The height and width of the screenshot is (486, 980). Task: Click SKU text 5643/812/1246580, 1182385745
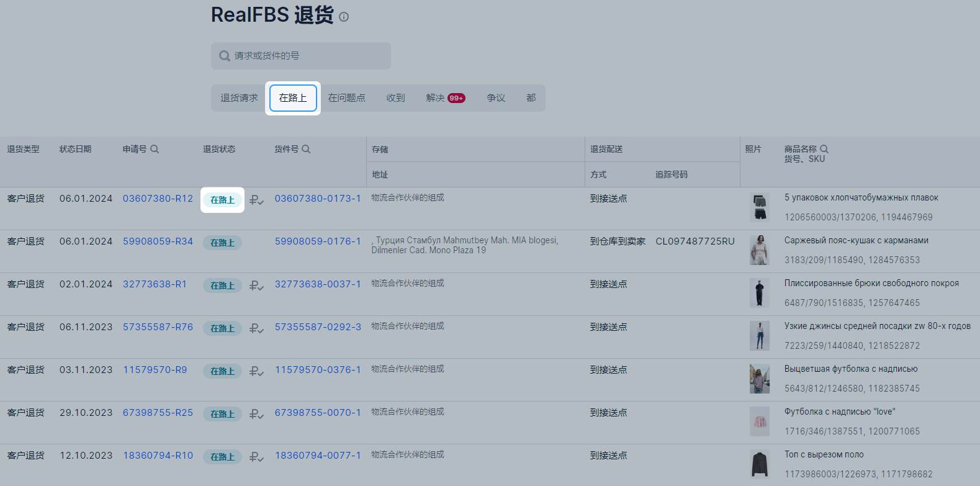point(852,389)
